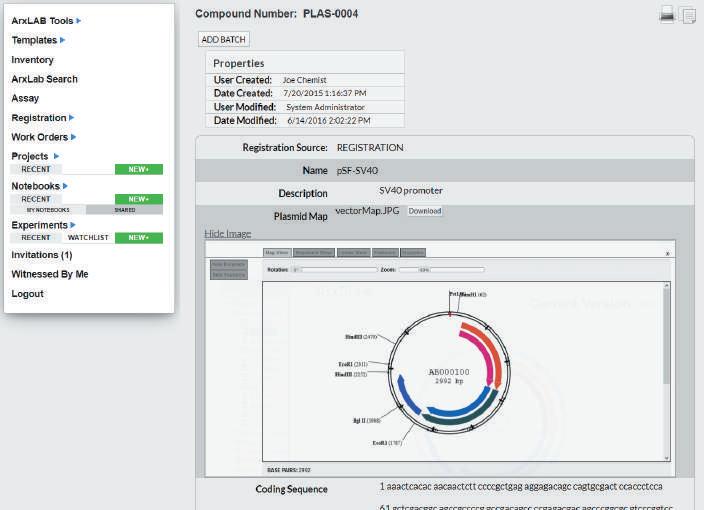The image size is (704, 510).
Task: Click the copy document icon beside printer
Action: [688, 15]
